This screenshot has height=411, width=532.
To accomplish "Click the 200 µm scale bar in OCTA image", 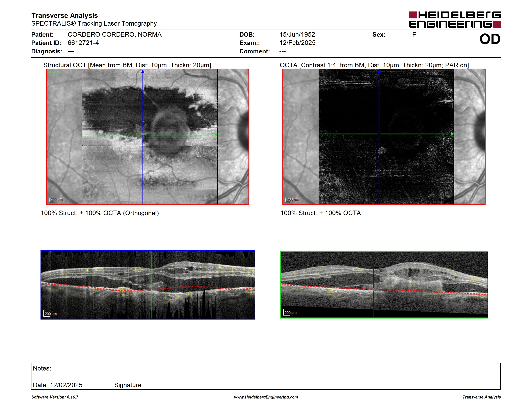I will [292, 200].
